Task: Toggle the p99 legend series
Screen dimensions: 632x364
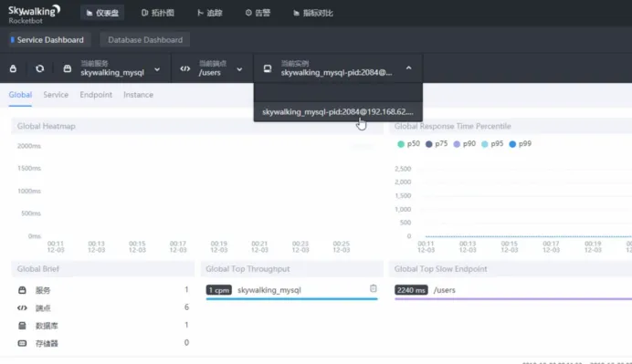Action: tap(521, 144)
